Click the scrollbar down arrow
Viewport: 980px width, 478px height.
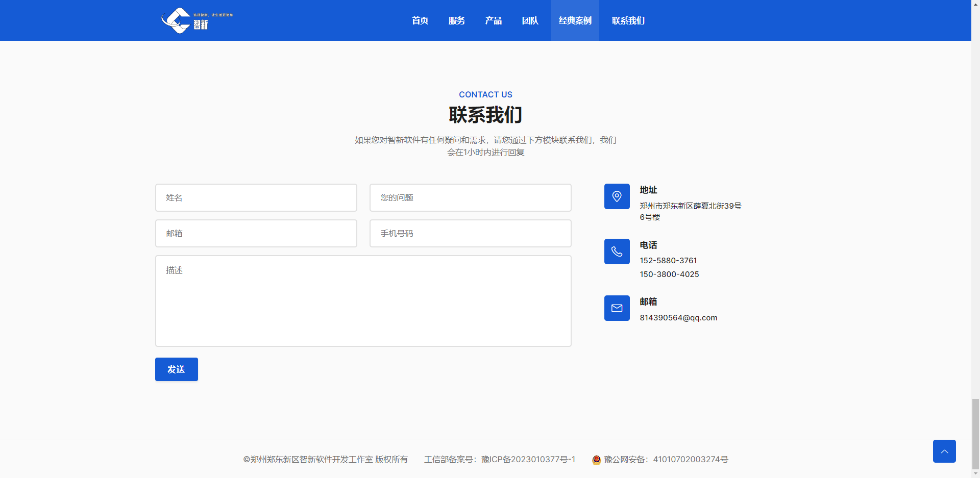(975, 473)
